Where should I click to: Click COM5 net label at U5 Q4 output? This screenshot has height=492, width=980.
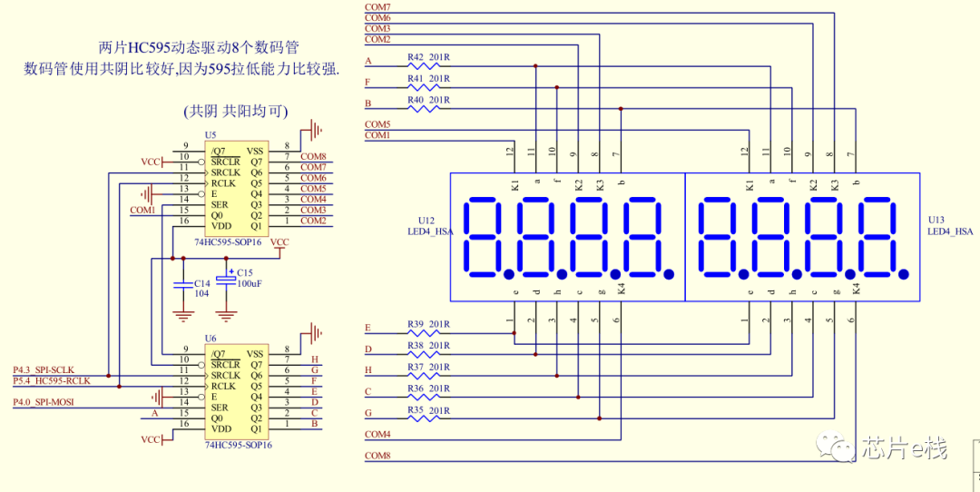click(x=313, y=188)
